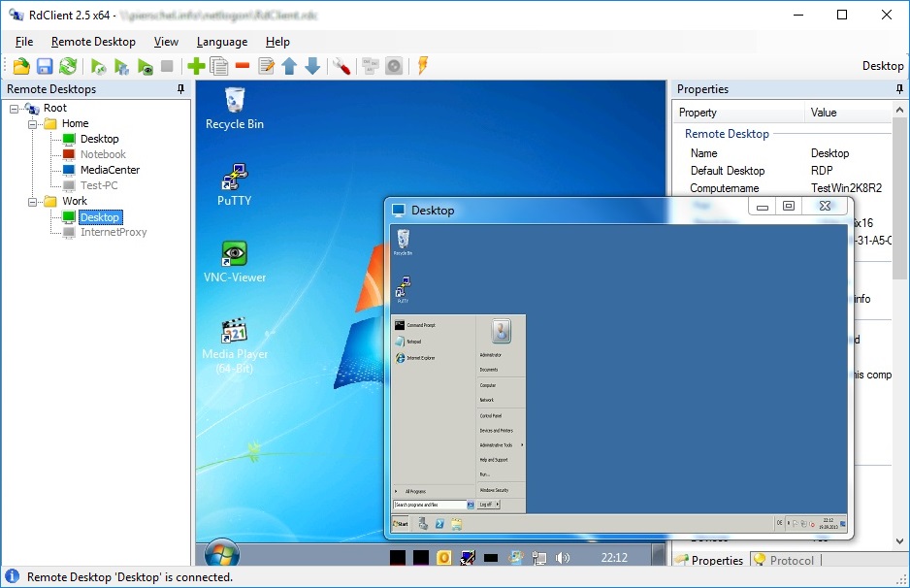This screenshot has width=910, height=588.
Task: Select the Test-PC tree entry
Action: [99, 185]
